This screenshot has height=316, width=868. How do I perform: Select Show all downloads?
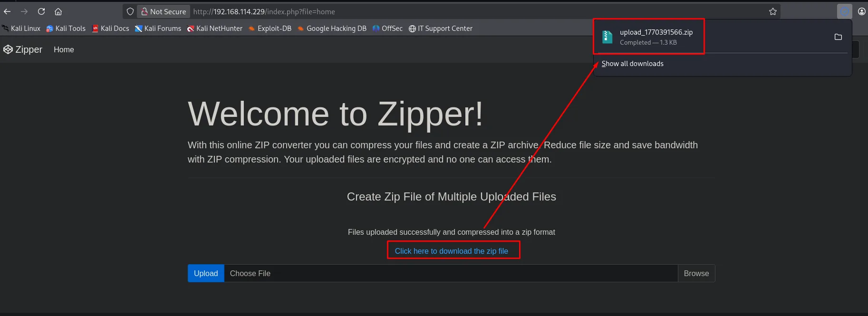[632, 64]
